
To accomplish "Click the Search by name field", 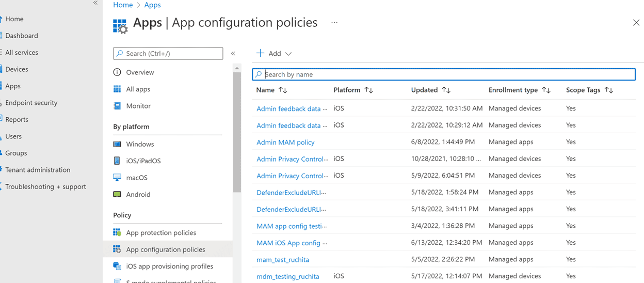I will click(444, 74).
